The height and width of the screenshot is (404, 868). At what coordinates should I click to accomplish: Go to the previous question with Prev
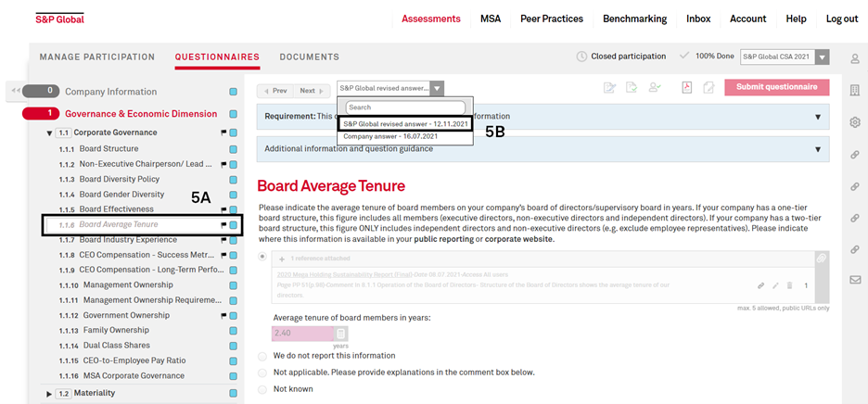pos(275,91)
